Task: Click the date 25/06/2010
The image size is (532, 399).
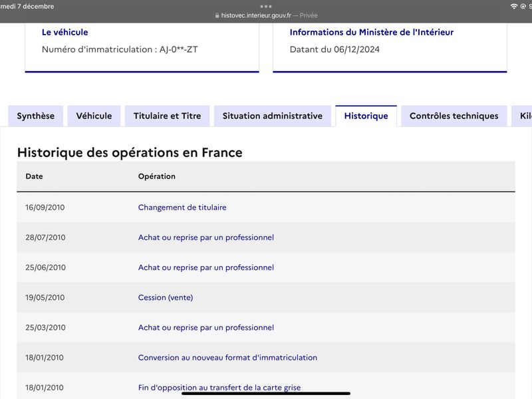Action: pyautogui.click(x=45, y=267)
